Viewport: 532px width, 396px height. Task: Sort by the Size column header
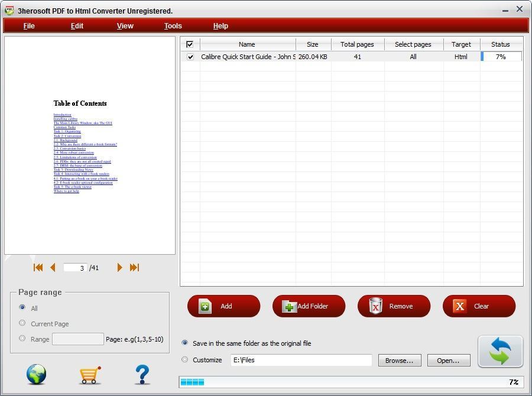pyautogui.click(x=313, y=44)
